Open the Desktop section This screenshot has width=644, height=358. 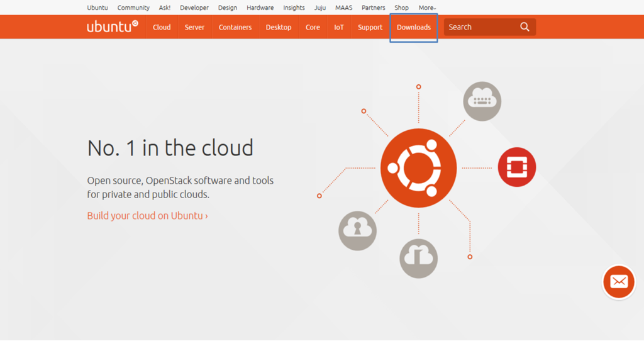[279, 27]
